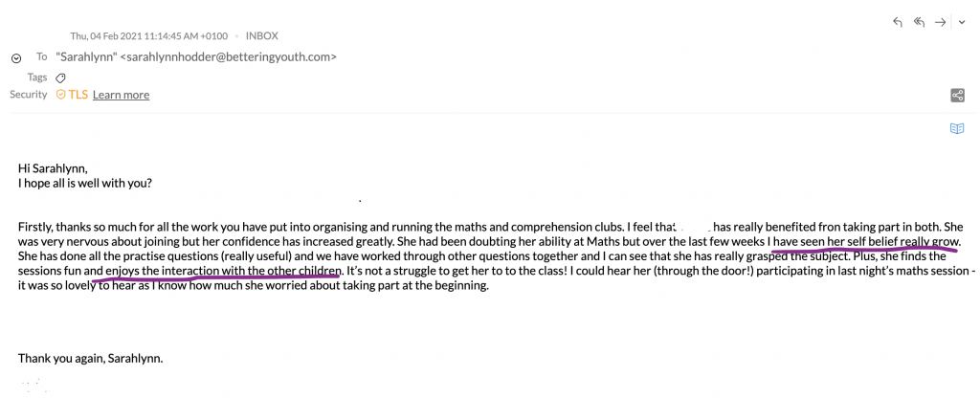Screen dimensions: 980x420
Task: Open reader view with the book icon
Action: coord(957,129)
